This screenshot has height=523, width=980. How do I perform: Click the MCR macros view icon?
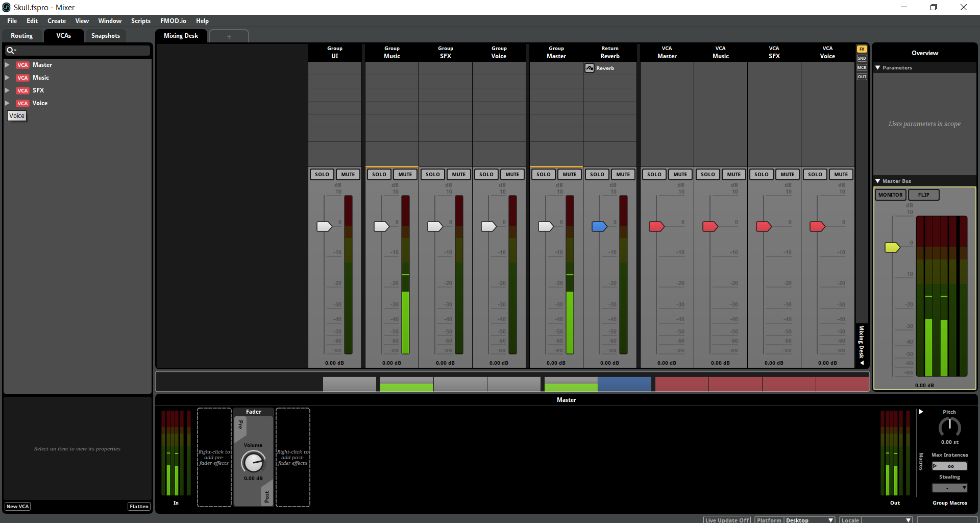click(x=862, y=67)
